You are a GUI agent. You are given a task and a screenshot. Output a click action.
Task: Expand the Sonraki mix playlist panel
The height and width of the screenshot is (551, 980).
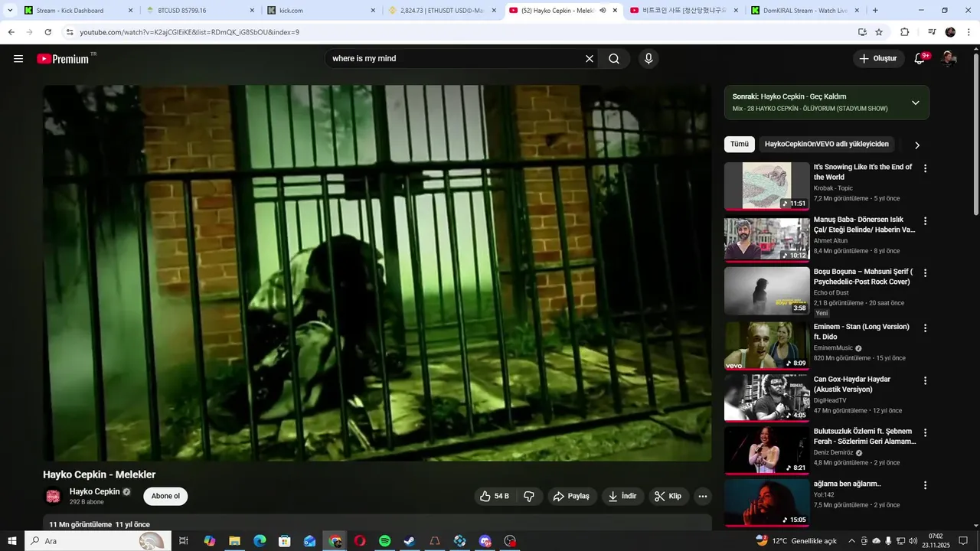click(915, 103)
